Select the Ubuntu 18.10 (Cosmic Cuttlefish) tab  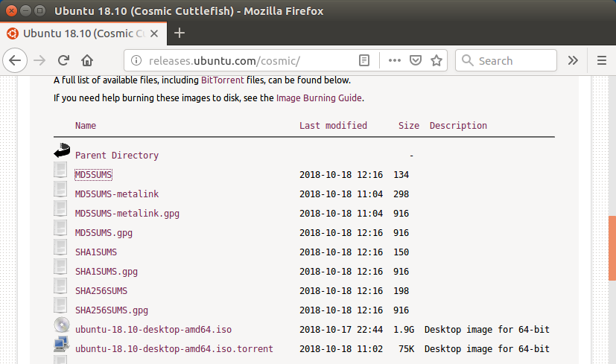[83, 33]
